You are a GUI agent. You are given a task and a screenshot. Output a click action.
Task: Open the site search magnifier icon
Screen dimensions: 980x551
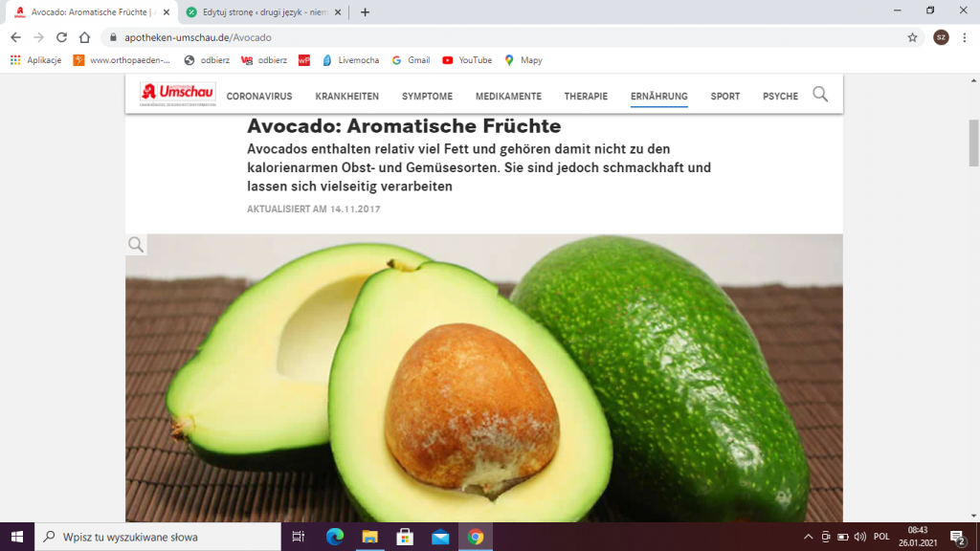(x=820, y=95)
